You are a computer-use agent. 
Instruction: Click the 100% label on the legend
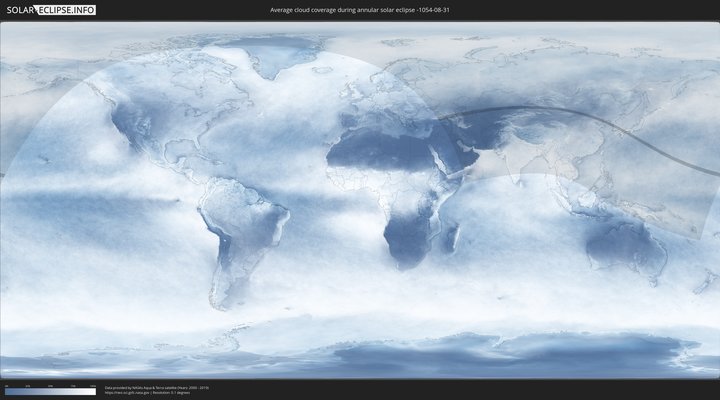tap(93, 385)
